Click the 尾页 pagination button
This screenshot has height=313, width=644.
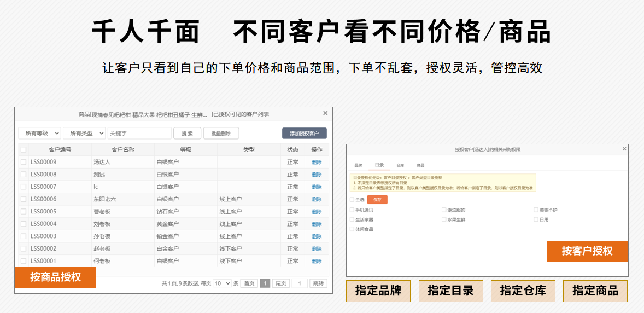pos(280,283)
